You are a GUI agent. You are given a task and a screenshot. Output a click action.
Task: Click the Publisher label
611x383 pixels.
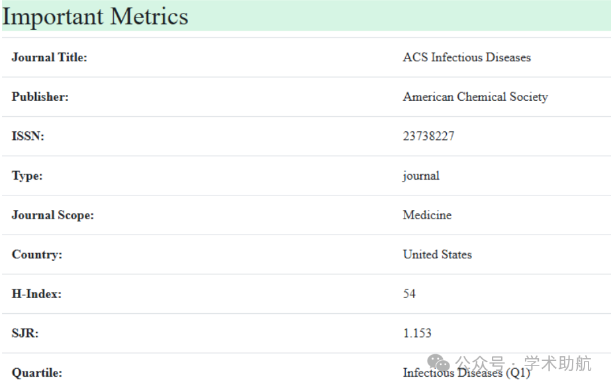[x=40, y=97]
